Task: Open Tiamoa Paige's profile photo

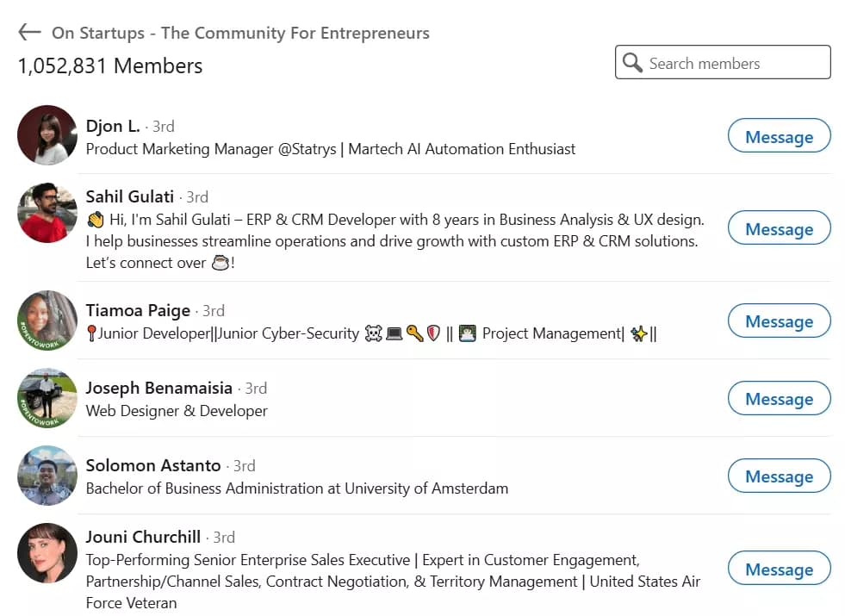Action: (x=47, y=320)
